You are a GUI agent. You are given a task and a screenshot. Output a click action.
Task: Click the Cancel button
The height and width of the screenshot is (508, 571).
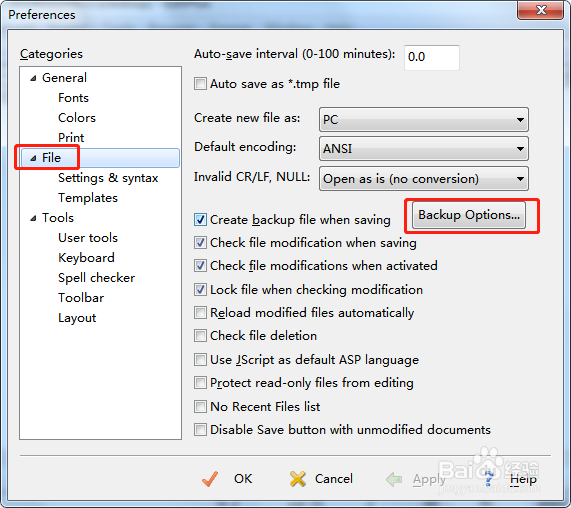pyautogui.click(x=321, y=479)
